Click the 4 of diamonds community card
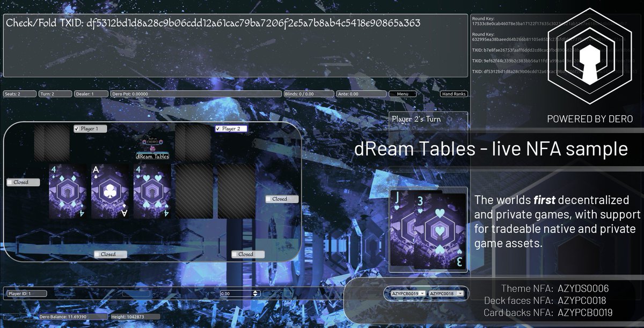The image size is (644, 328). [x=68, y=191]
